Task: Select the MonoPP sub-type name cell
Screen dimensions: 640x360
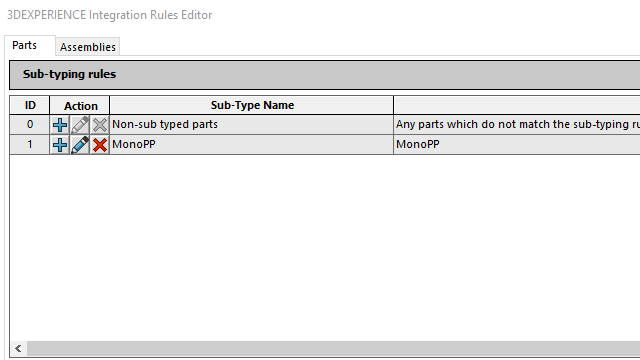Action: point(251,144)
